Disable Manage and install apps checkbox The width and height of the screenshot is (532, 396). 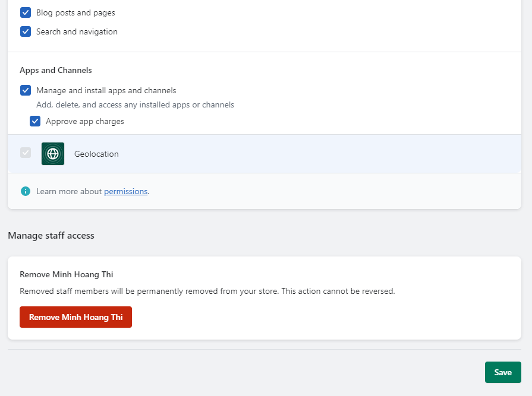26,90
